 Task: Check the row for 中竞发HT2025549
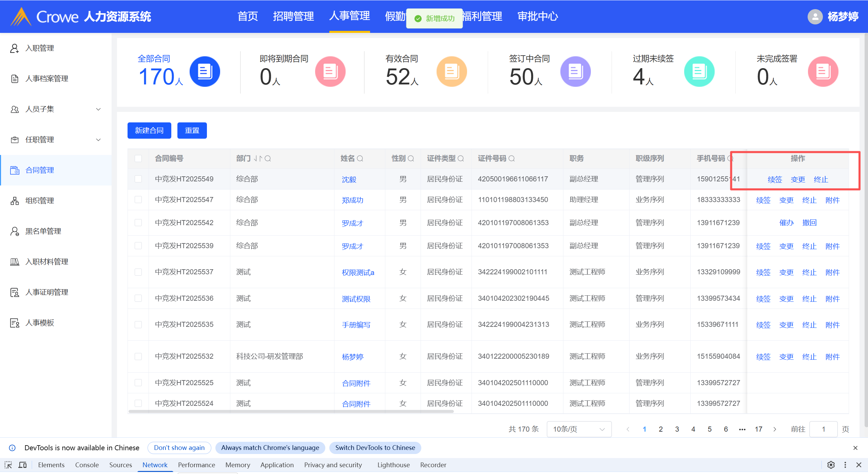(x=138, y=179)
